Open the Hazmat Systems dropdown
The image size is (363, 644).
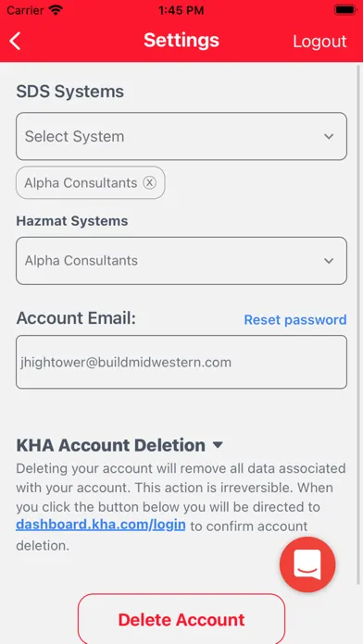tap(181, 261)
